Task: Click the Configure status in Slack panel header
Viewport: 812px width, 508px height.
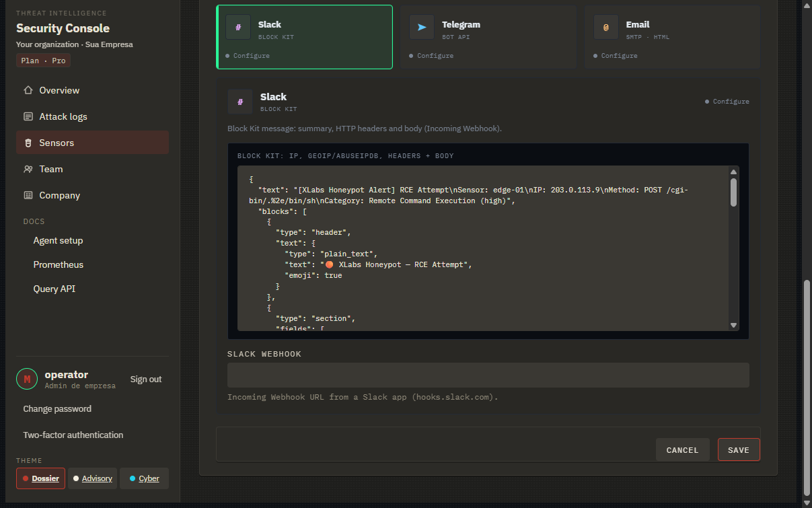Action: pos(727,102)
